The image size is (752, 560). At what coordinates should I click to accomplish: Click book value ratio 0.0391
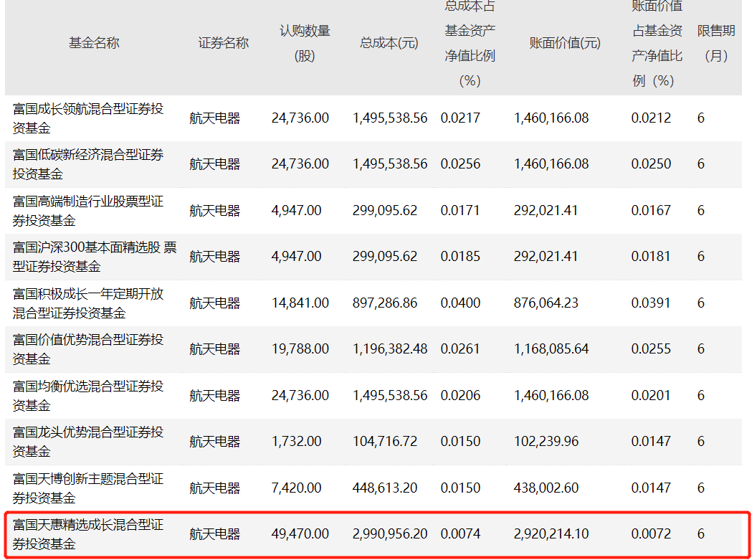click(652, 303)
